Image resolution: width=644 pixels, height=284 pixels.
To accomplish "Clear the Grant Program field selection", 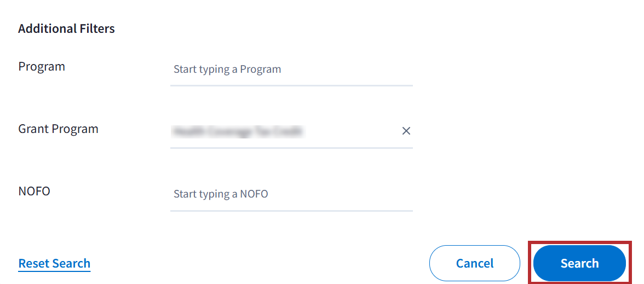I will pyautogui.click(x=406, y=131).
